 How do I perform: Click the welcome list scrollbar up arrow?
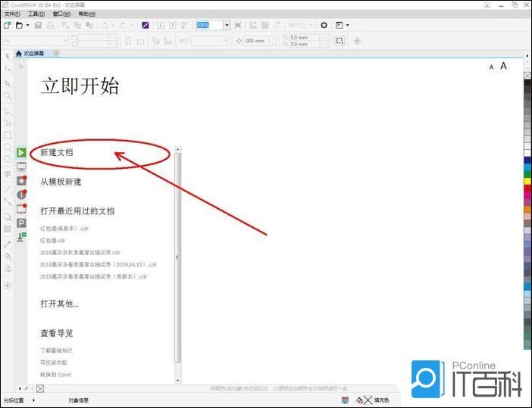[178, 149]
